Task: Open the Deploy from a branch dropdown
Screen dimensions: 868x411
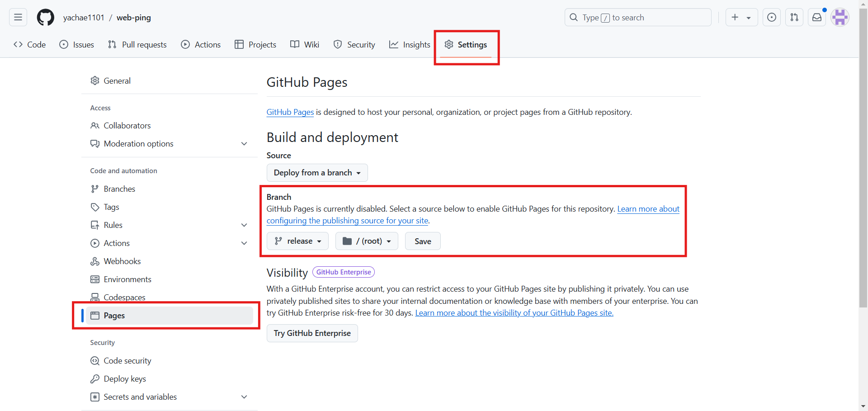Action: click(317, 173)
